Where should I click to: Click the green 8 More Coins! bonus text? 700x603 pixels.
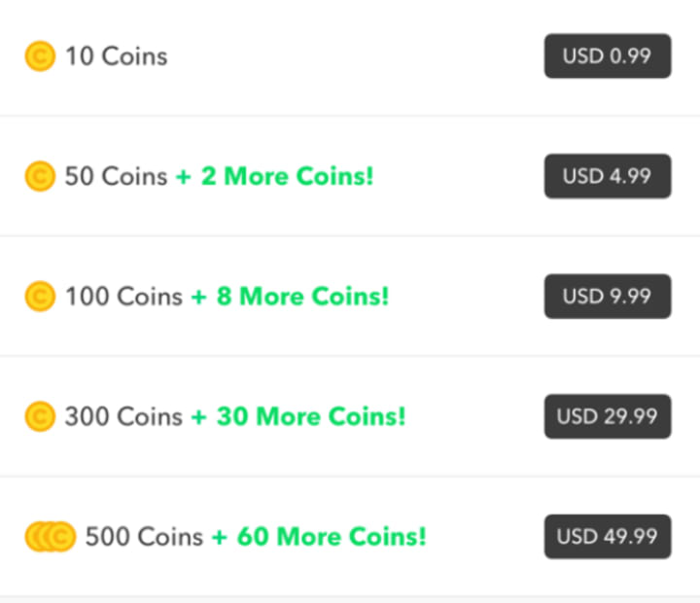point(302,296)
